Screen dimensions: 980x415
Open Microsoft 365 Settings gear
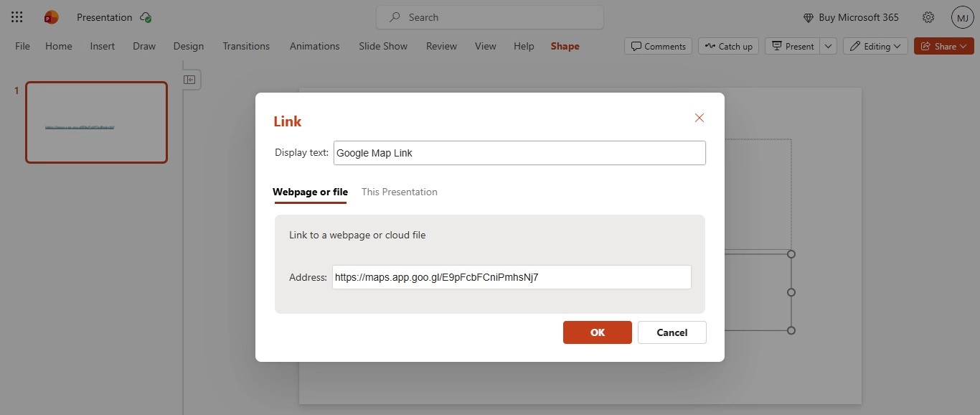(x=928, y=17)
